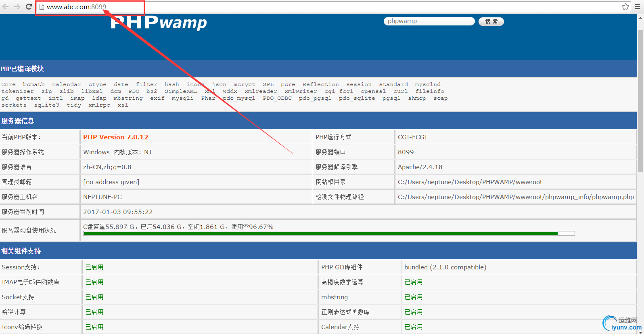Click the browser forward arrow
Image resolution: width=644 pixels, height=334 pixels.
point(17,6)
